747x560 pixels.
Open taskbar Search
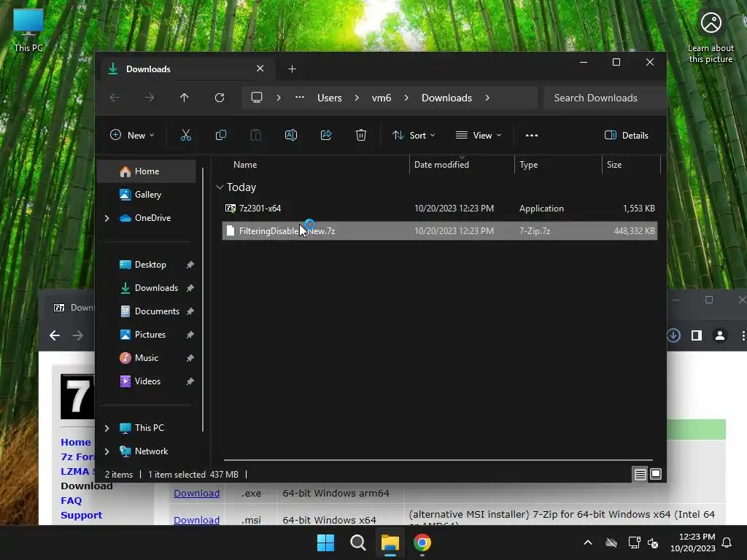pos(357,542)
